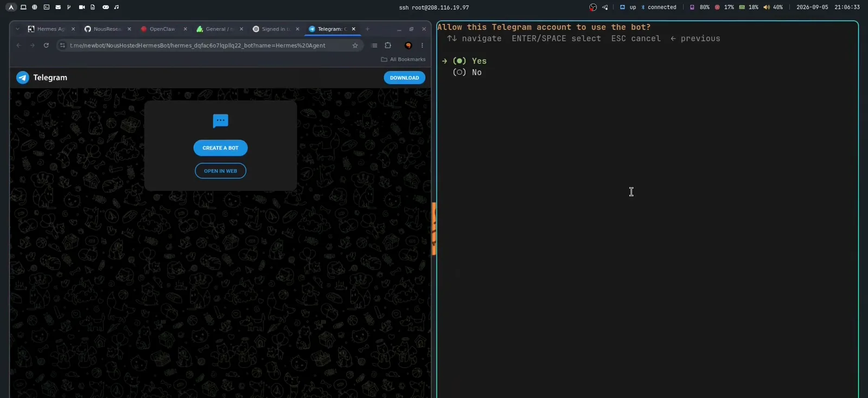Close the 'Signed in' tab
Image resolution: width=868 pixels, height=398 pixels.
(297, 29)
